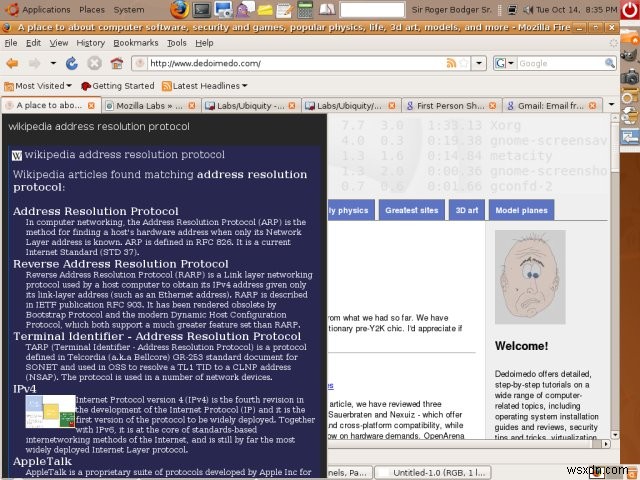Switch to the Mozilla Labs tab
The height and width of the screenshot is (480, 640).
149,106
